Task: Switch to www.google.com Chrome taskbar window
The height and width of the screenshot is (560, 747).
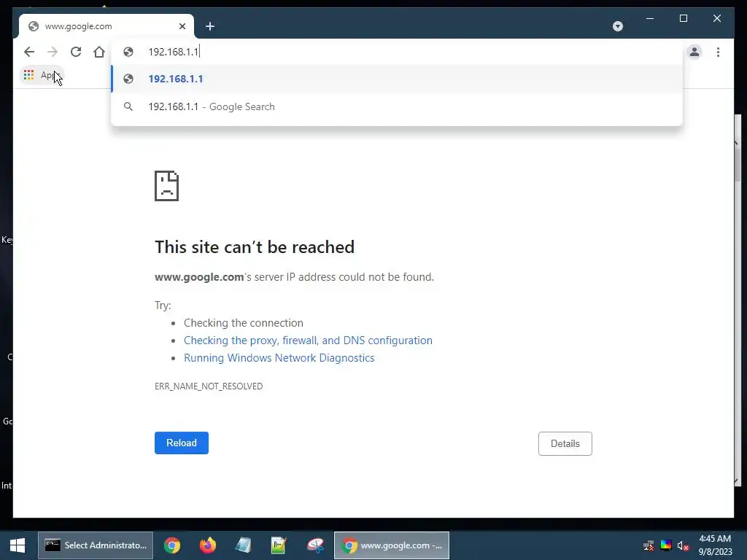Action: 392,545
